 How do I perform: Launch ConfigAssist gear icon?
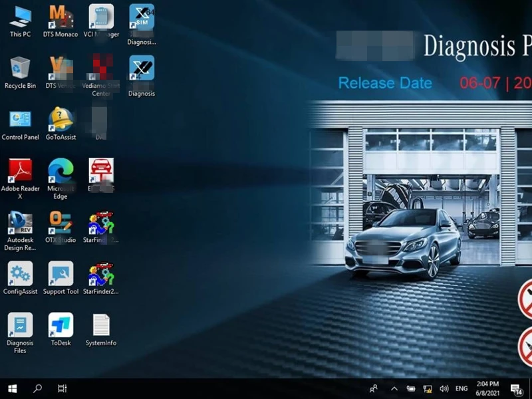[20, 278]
